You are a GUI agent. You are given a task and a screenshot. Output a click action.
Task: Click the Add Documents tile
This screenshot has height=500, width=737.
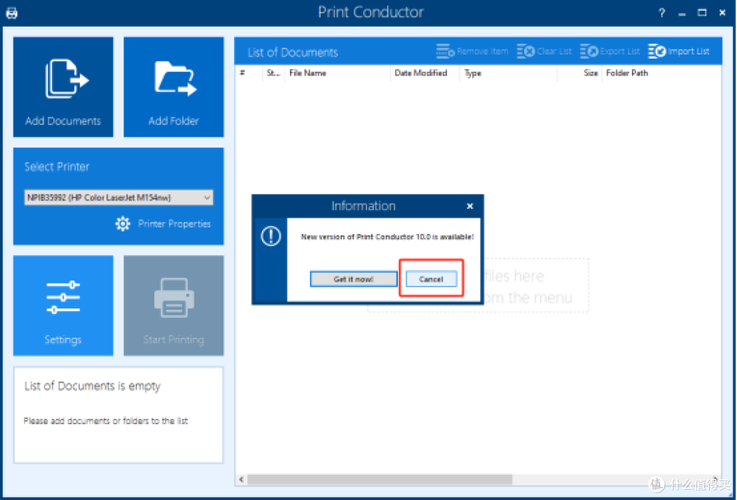tap(63, 87)
